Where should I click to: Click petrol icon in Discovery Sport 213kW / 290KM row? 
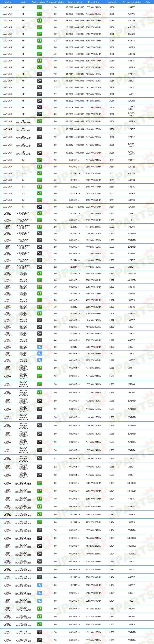coord(39,220)
